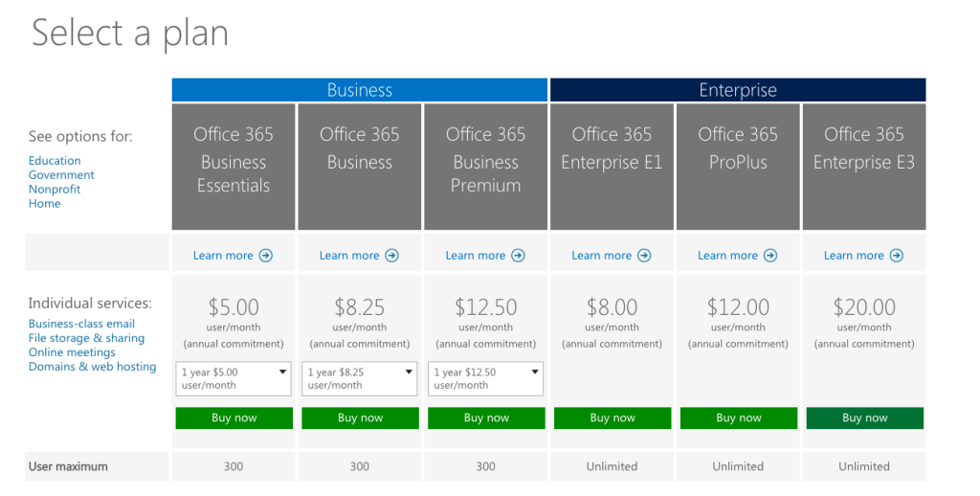Screen dimensions: 980x496
Task: Click arrow icon beside Enterprise E1 Learn more
Action: (x=644, y=256)
